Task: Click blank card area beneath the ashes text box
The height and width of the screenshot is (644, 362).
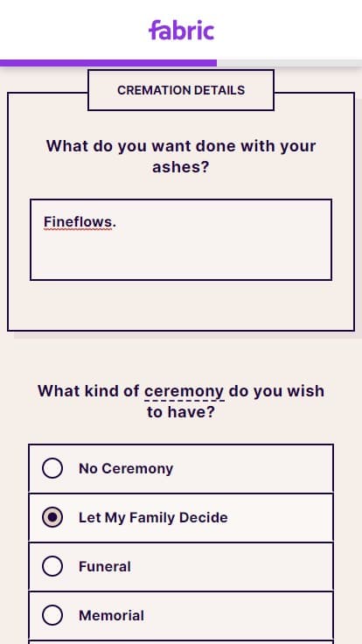Action: coord(181,305)
